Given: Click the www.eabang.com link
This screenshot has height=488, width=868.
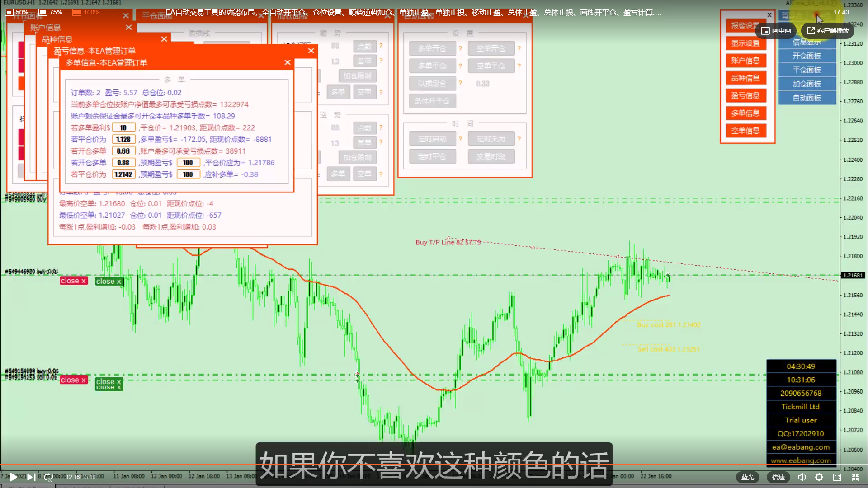Looking at the screenshot, I should click(x=801, y=460).
